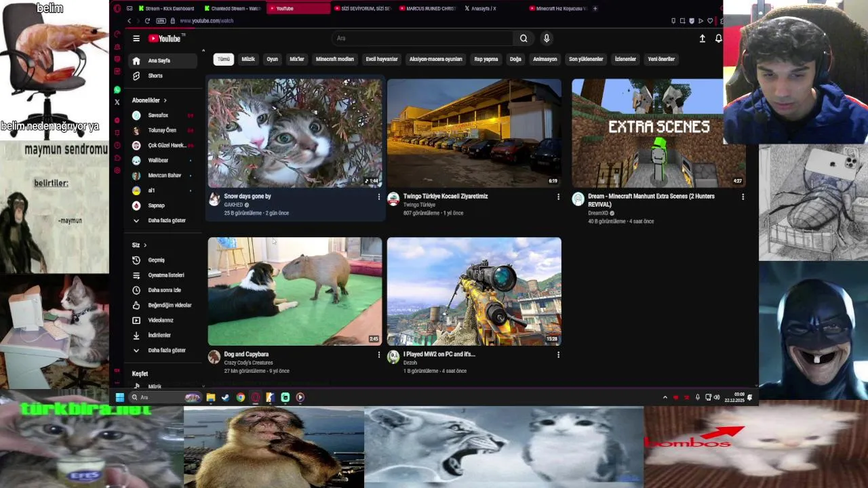Open options for Twingo Türkiye video

(x=558, y=197)
